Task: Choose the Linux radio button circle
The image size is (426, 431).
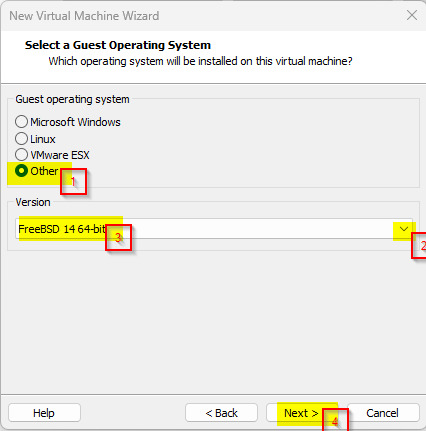Action: [21, 138]
